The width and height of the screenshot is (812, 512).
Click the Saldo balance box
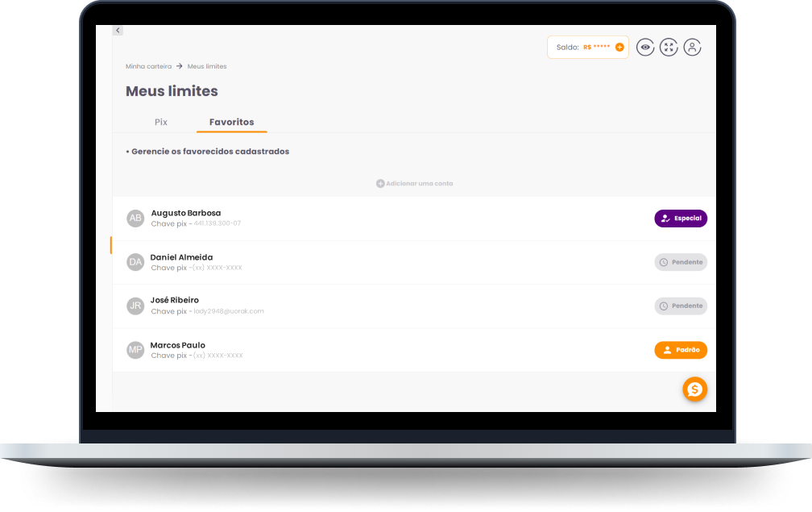tap(588, 47)
